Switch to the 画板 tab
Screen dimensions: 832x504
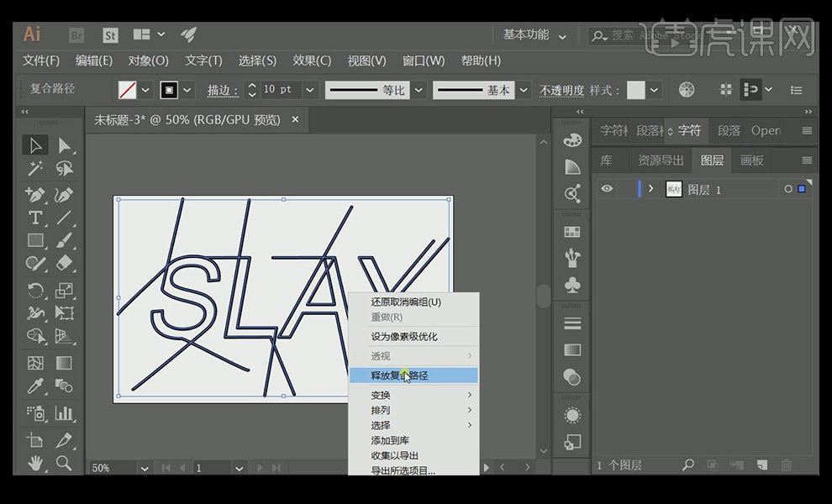(x=751, y=160)
